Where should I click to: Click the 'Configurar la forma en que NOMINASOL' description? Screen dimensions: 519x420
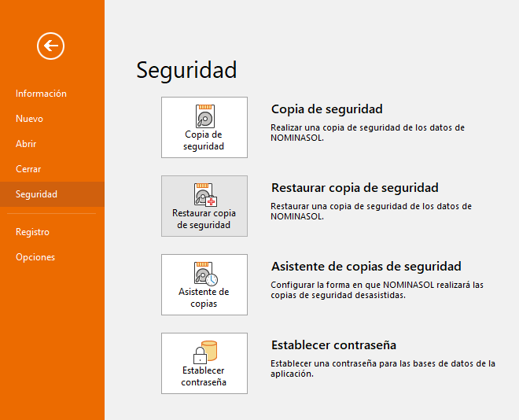(x=377, y=290)
